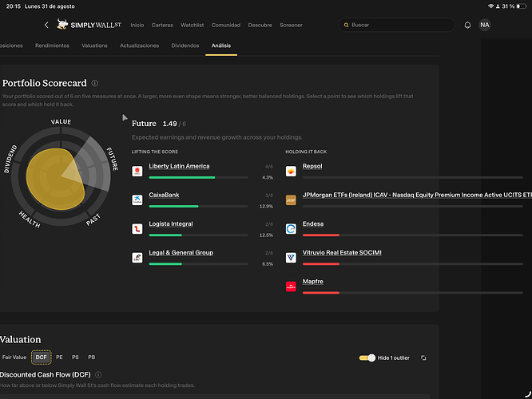Check the battery indicator

[x=521, y=6]
